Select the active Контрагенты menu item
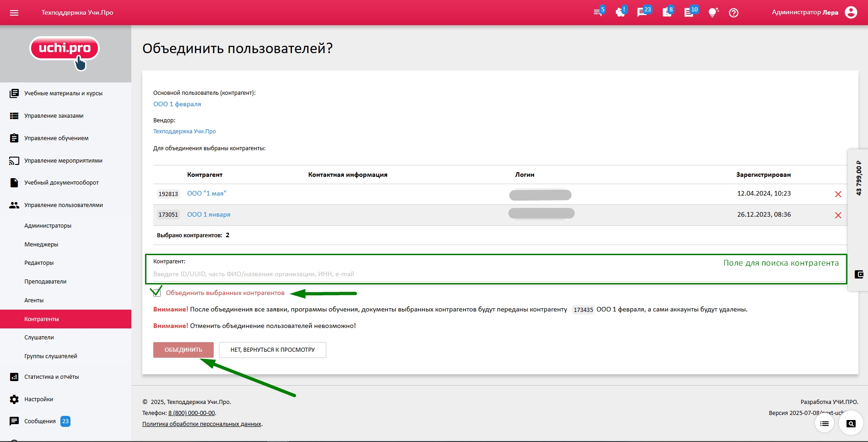Screen dimensions: 868x442 65,319
